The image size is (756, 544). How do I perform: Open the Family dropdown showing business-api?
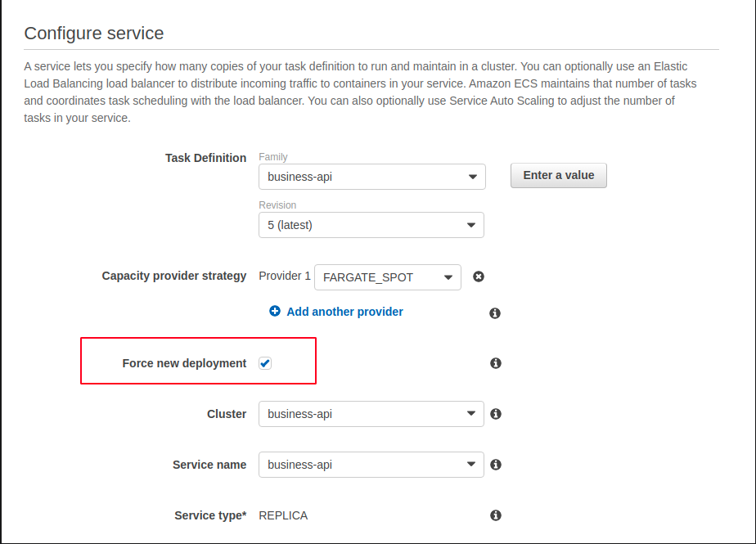(x=372, y=176)
